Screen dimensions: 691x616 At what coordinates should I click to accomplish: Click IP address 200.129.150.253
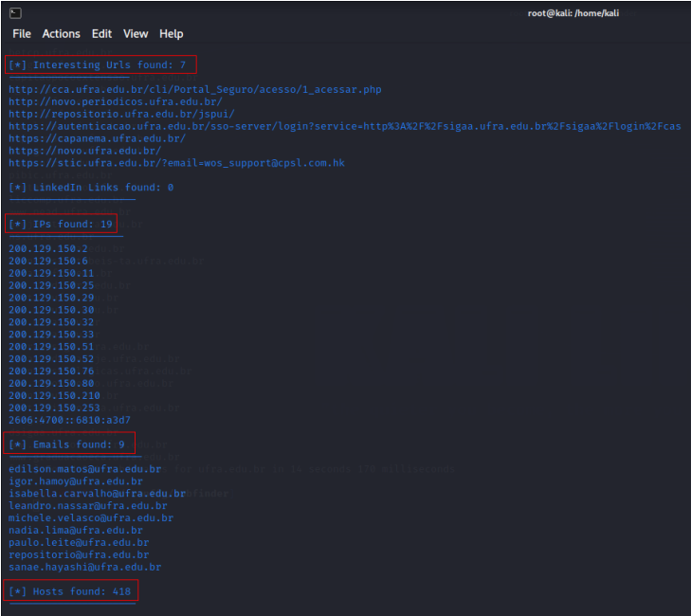pyautogui.click(x=55, y=408)
